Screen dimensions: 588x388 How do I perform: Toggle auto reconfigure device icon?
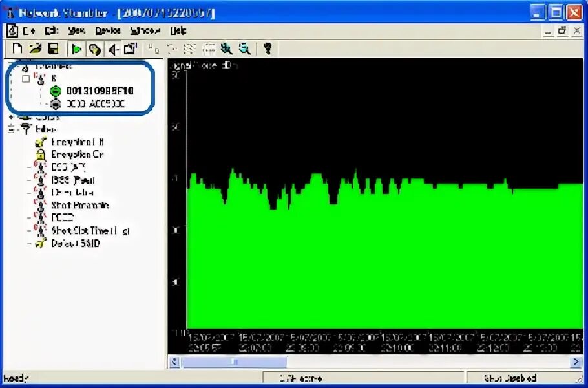click(x=95, y=49)
